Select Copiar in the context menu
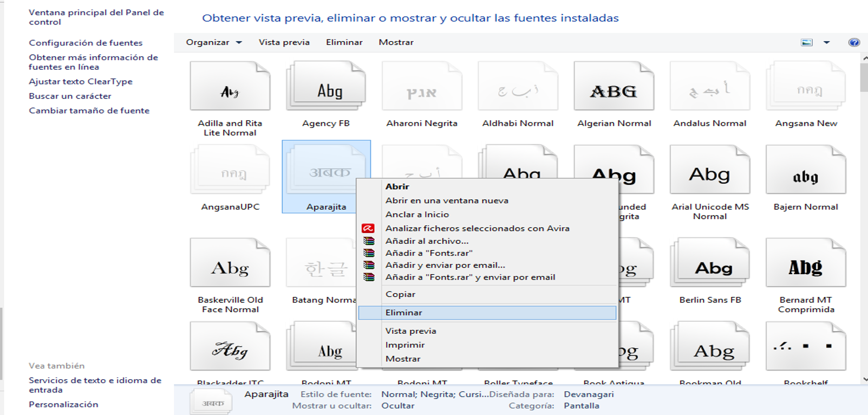868x415 pixels. tap(400, 294)
